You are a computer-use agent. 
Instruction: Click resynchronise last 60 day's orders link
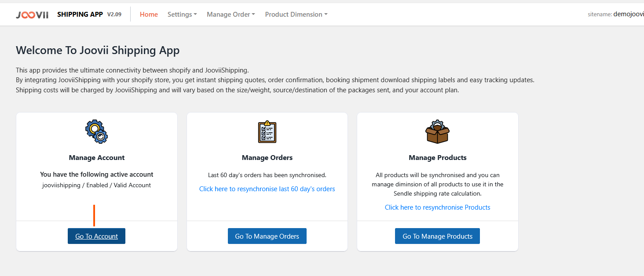click(x=267, y=189)
